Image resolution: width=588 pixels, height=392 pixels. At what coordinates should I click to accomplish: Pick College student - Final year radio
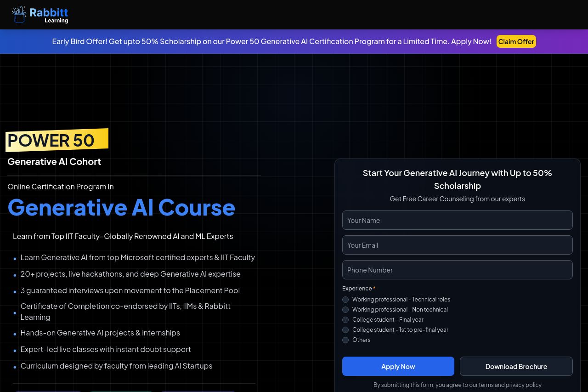coord(345,320)
